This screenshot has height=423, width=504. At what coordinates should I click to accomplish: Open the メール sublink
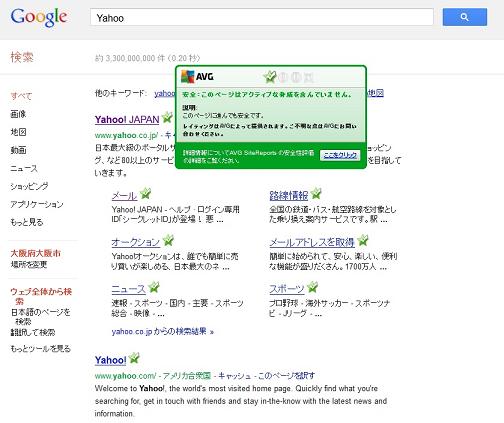(124, 196)
